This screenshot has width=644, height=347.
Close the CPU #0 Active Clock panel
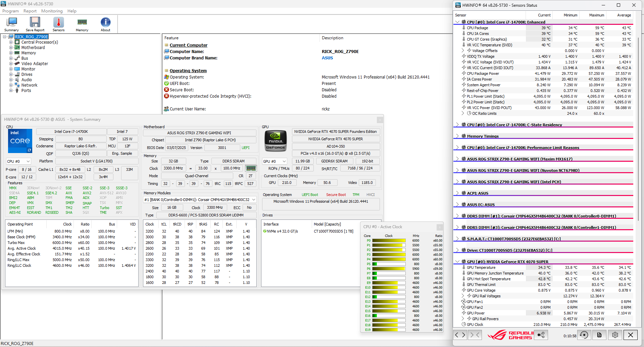tap(440, 227)
